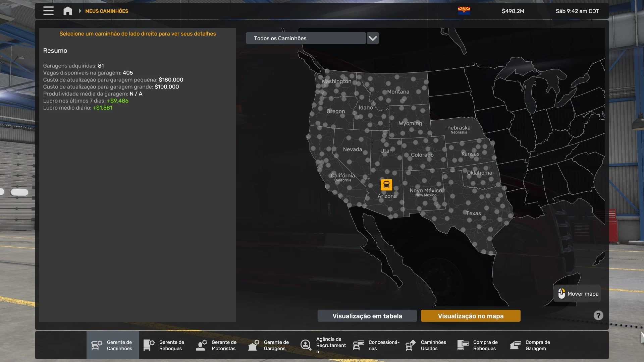Open the Todos os Caminhões combo box
Screen dimensions: 644x362
click(x=306, y=38)
